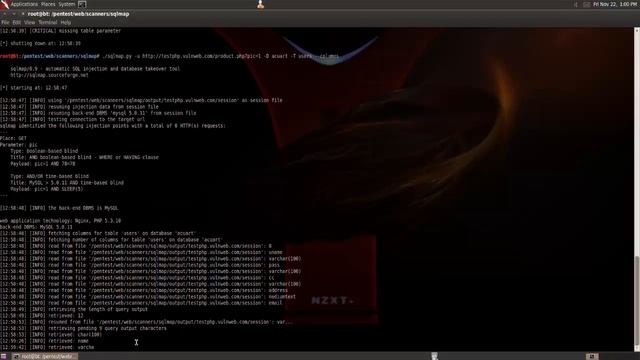Click the BackTrack dragon logo icon
The image size is (640, 360).
tap(4, 4)
